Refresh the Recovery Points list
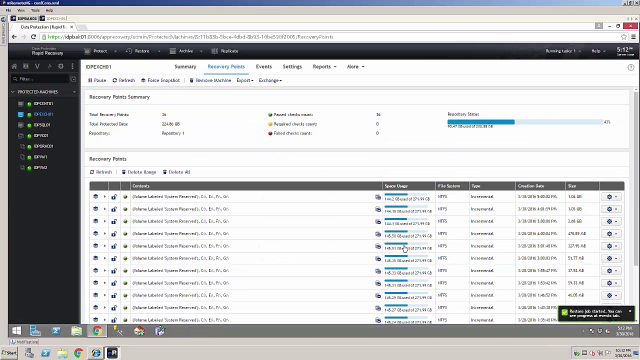640x360 pixels. (101, 172)
